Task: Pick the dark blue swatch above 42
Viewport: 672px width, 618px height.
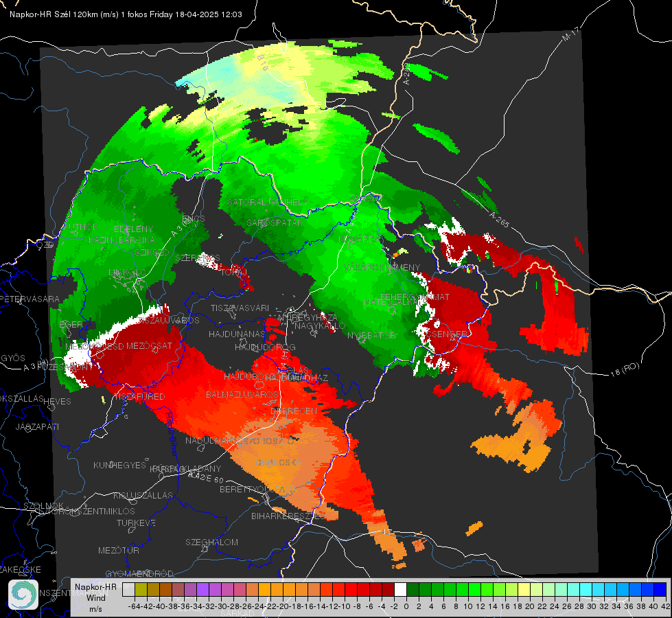Action: 660,590
